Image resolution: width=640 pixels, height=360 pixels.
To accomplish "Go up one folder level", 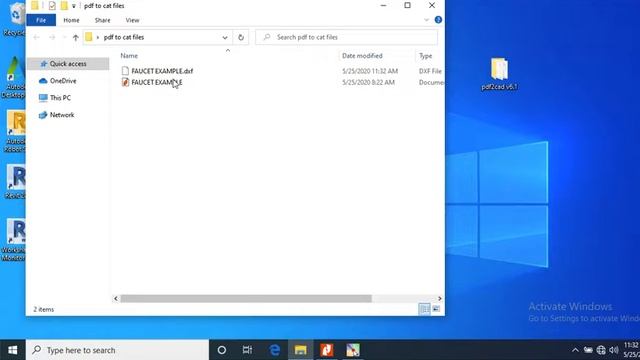I will click(76, 37).
